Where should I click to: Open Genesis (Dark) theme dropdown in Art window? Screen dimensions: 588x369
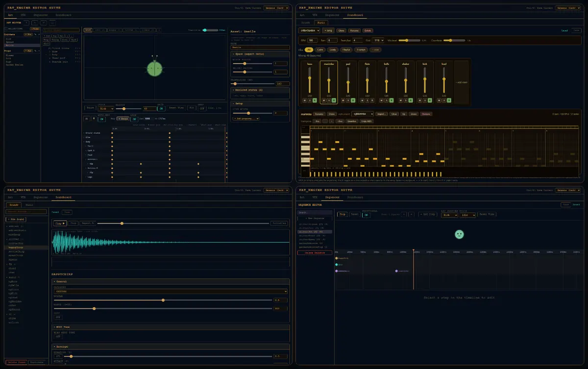coord(275,8)
